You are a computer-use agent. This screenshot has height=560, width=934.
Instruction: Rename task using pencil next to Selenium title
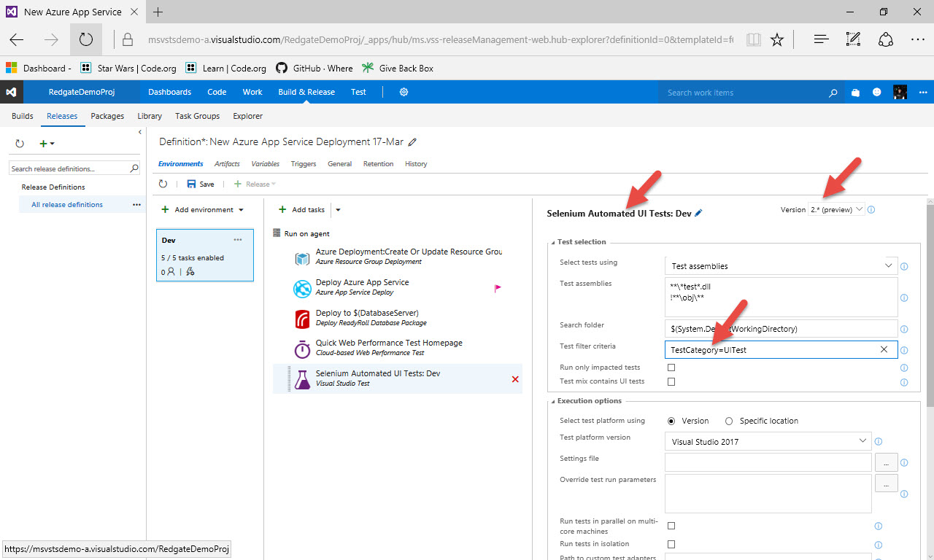tap(698, 213)
